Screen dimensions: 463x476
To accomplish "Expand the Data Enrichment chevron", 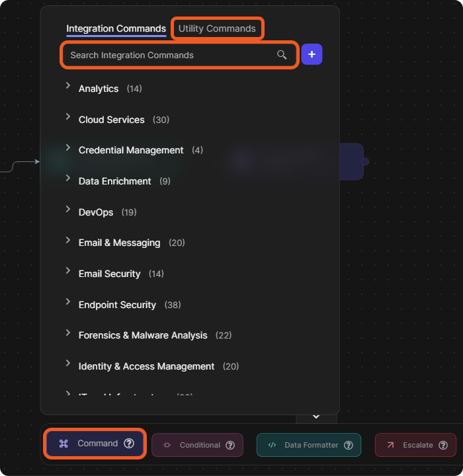I will 68,178.
